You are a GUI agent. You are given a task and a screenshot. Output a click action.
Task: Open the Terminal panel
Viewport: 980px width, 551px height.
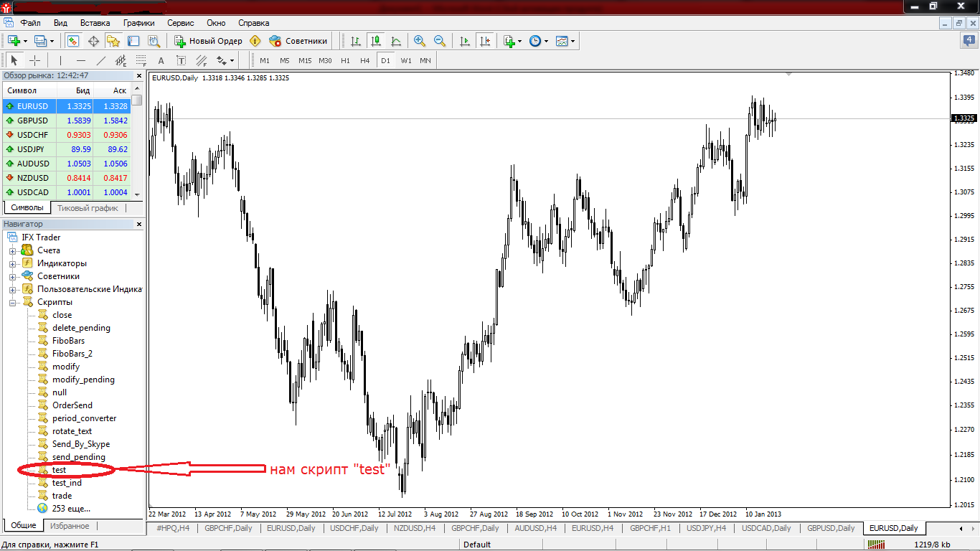[133, 41]
